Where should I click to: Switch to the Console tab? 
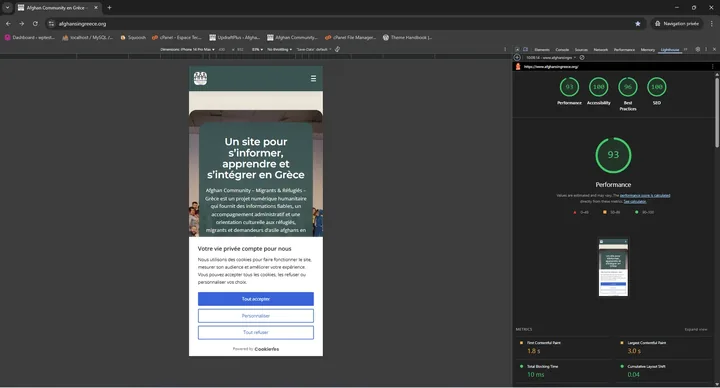click(x=562, y=50)
